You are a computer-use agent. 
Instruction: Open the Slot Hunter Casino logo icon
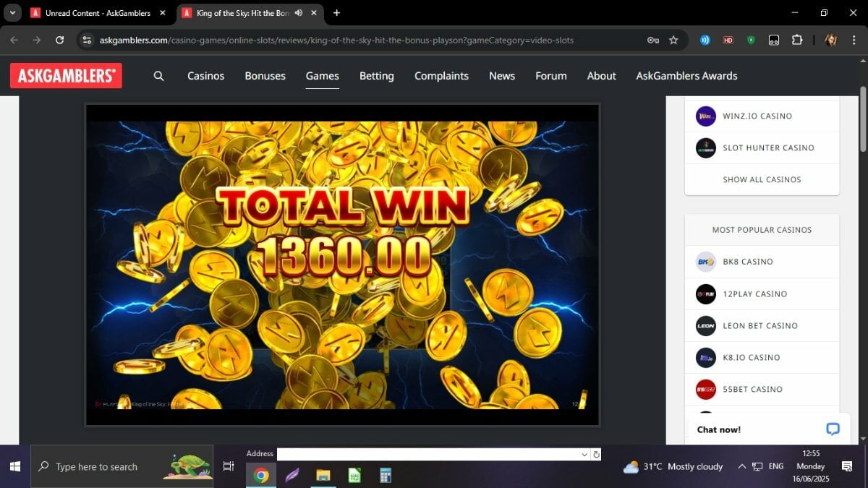coord(705,147)
